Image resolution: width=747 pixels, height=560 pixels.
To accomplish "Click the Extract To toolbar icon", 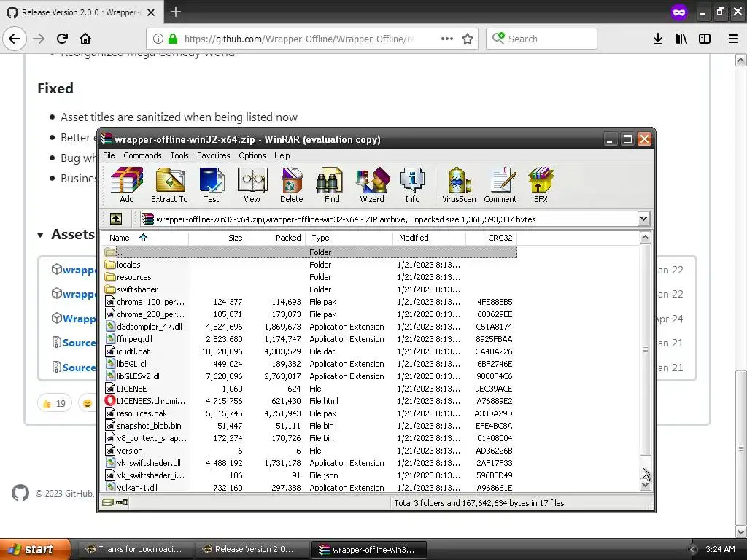I will click(169, 185).
